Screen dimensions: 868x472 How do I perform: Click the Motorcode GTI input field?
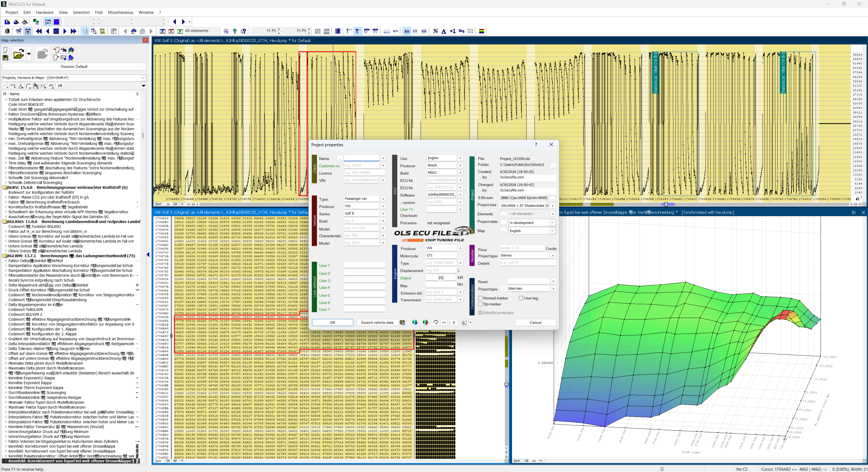(x=441, y=255)
